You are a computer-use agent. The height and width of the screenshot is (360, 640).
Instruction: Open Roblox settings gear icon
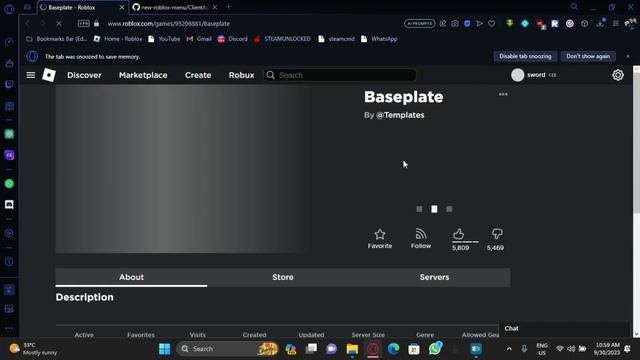(x=618, y=75)
